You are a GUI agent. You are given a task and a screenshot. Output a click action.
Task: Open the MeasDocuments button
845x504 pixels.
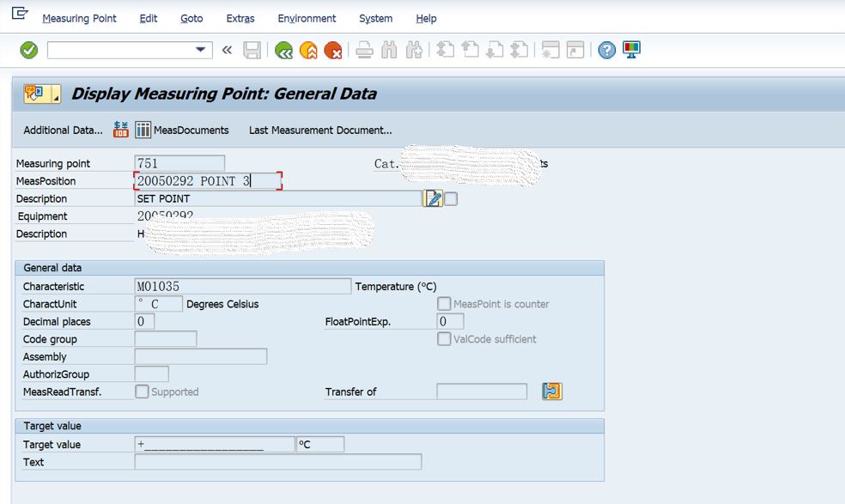pos(182,130)
